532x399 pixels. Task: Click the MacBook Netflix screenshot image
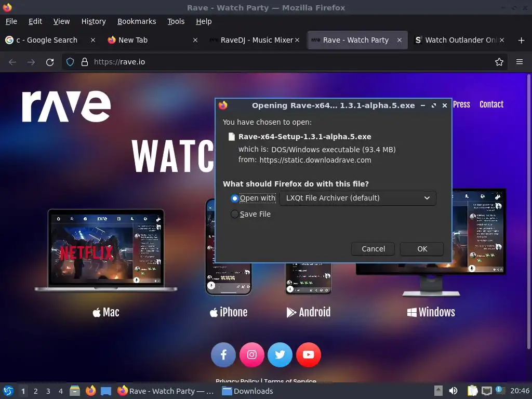coord(106,250)
